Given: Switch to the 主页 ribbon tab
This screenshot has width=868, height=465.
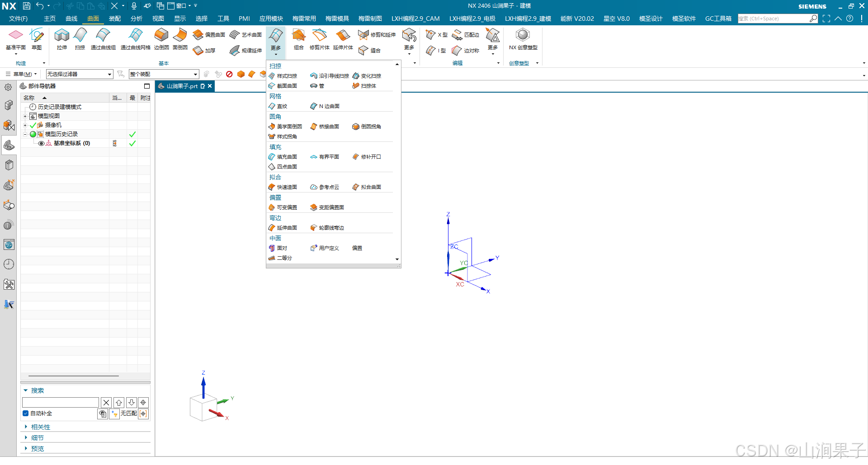Looking at the screenshot, I should (50, 19).
